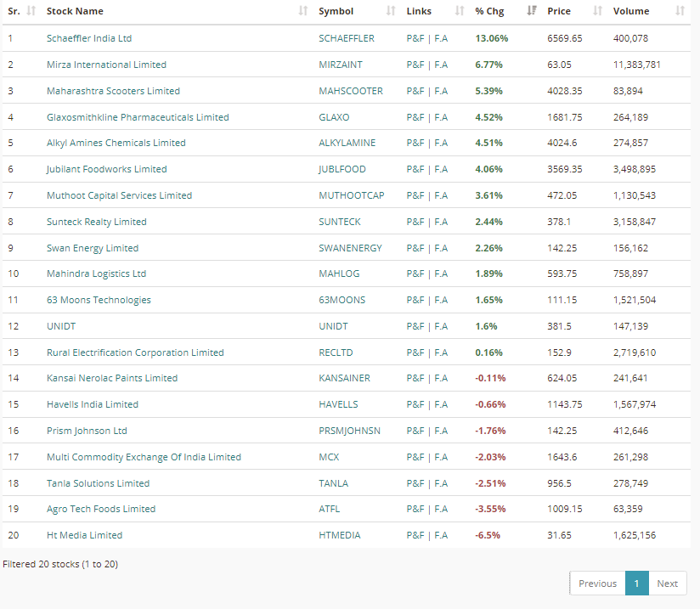The width and height of the screenshot is (700, 609).
Task: Open Tanla Solutions Limited link
Action: click(99, 483)
